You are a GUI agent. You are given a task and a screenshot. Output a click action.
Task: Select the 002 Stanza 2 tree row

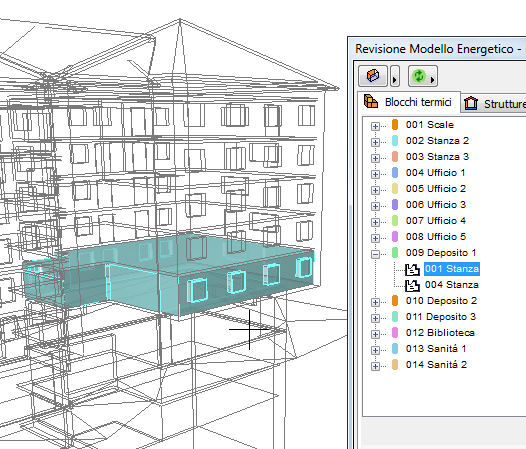pos(437,141)
